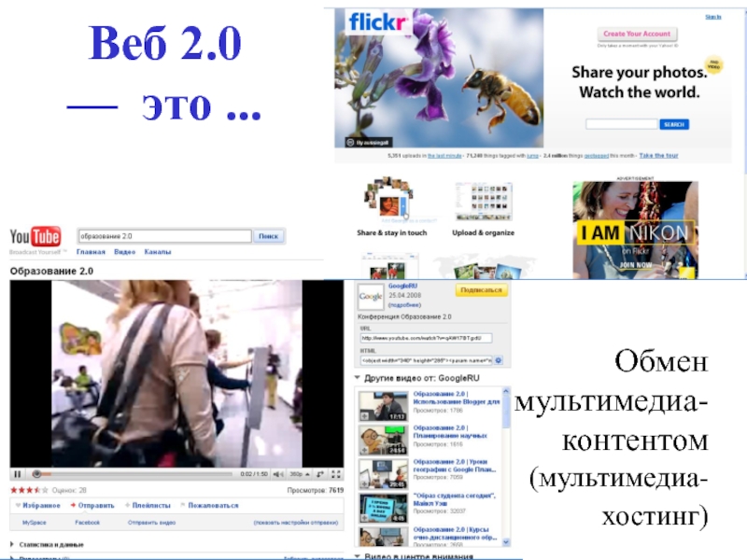The width and height of the screenshot is (747, 560).
Task: Click the video progress slider knob
Action: click(36, 474)
